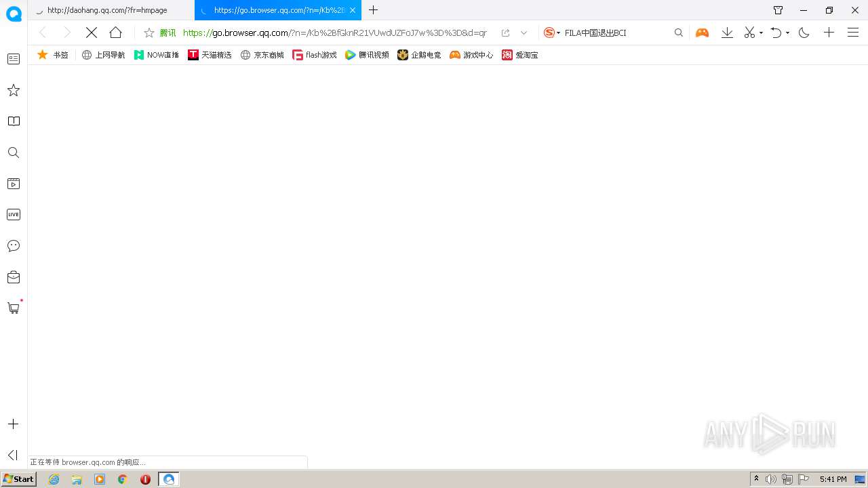Collapse the sidebar with arrow icon
This screenshot has width=868, height=488.
click(x=12, y=455)
